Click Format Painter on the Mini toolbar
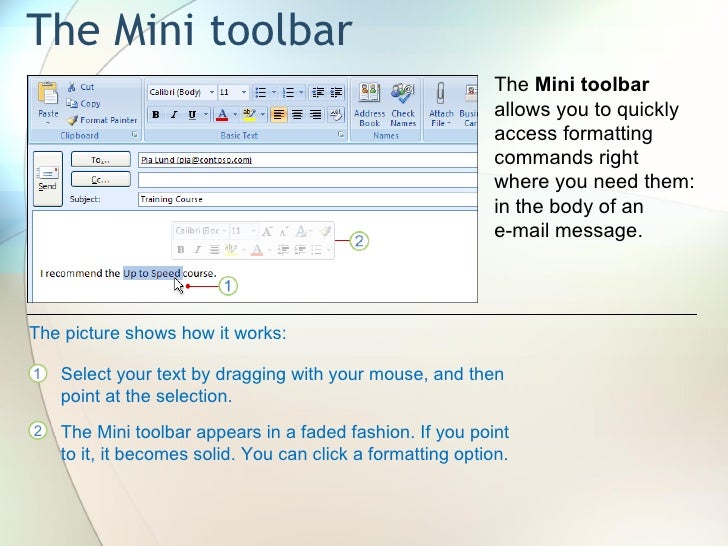 [x=326, y=231]
